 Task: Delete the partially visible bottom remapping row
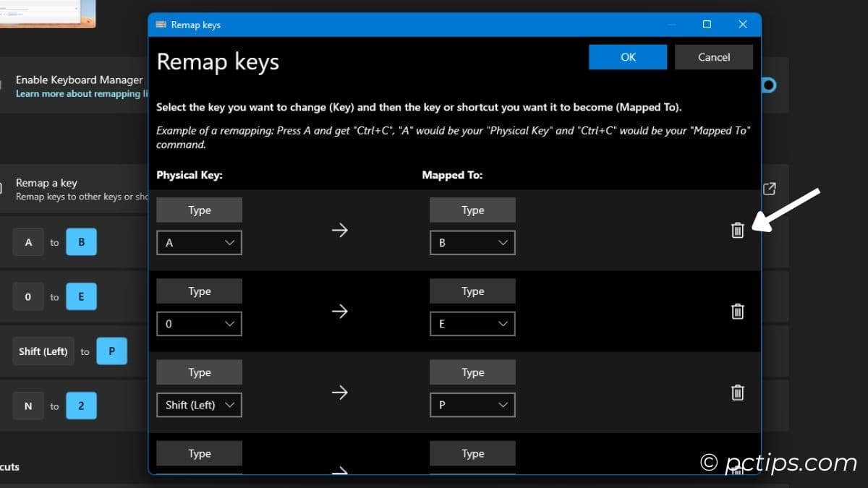point(737,471)
